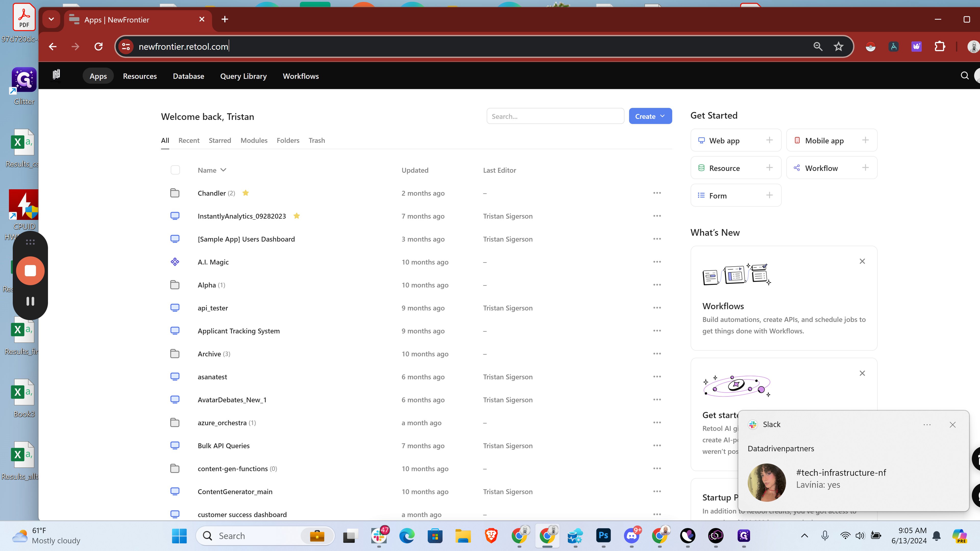This screenshot has height=551, width=980.
Task: Expand the Create dropdown button
Action: (650, 116)
